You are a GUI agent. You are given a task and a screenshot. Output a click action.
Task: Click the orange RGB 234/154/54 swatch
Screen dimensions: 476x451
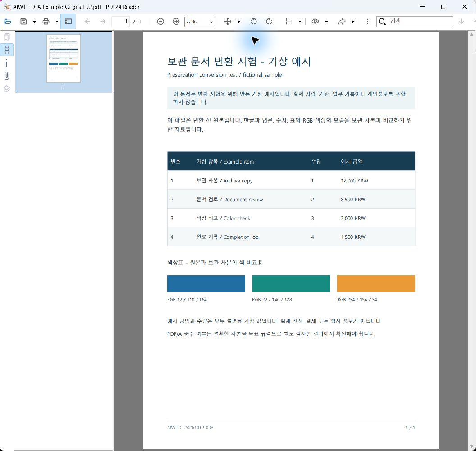376,283
